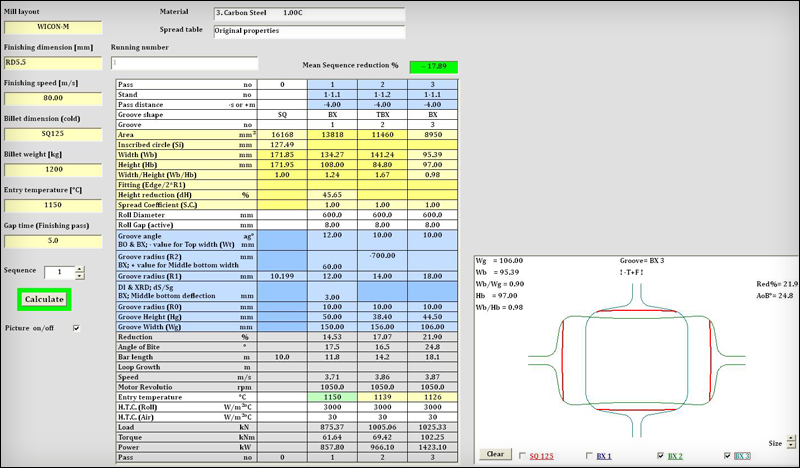Click pass 1 Speed value 3.71

(x=332, y=377)
